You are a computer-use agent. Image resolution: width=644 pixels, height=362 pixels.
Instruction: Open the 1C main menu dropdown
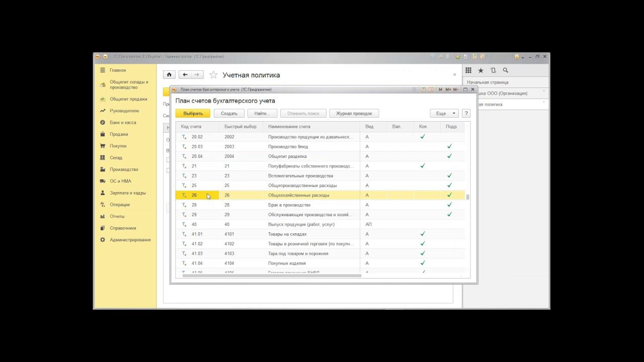point(106,57)
